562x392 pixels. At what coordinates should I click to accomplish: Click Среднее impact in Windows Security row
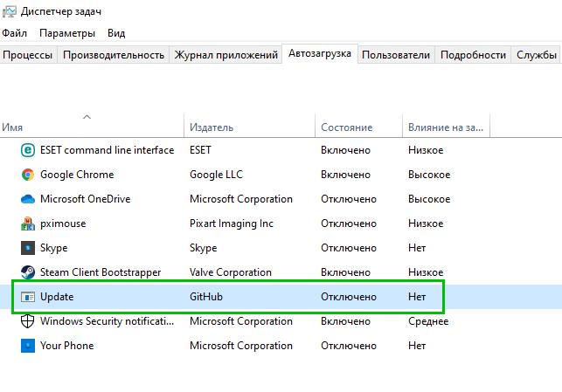[x=428, y=321]
